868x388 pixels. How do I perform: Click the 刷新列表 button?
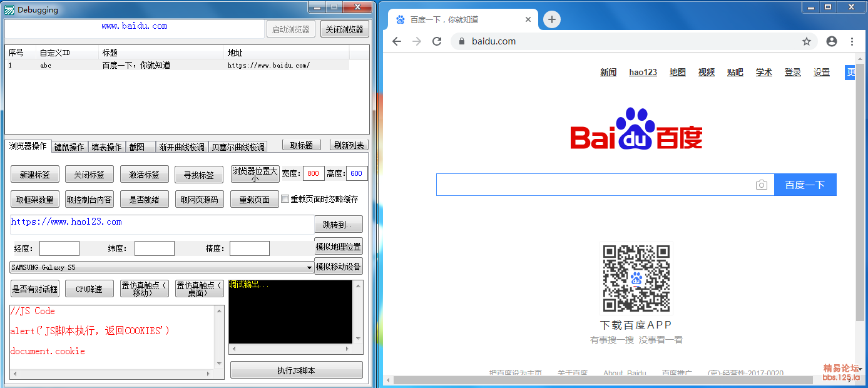[x=349, y=145]
